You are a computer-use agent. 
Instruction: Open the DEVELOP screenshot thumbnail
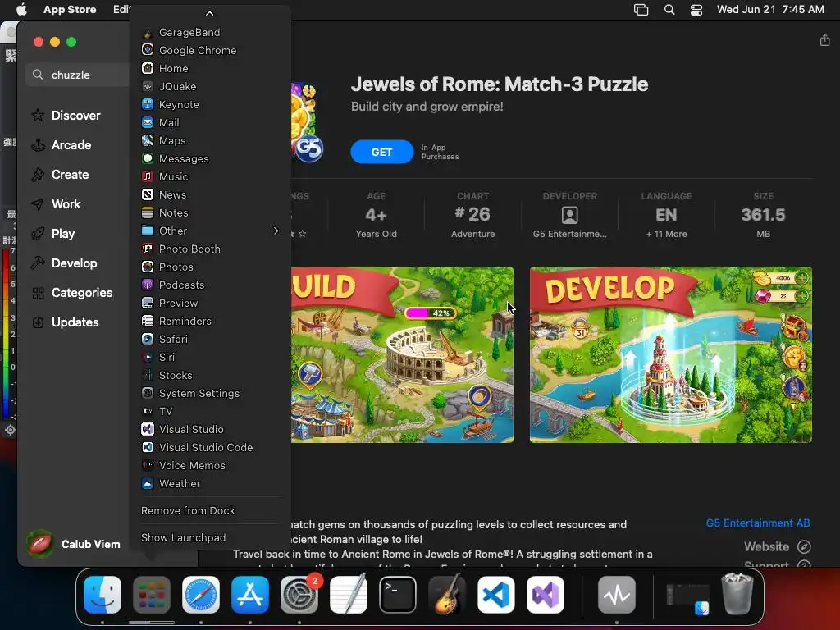(671, 354)
